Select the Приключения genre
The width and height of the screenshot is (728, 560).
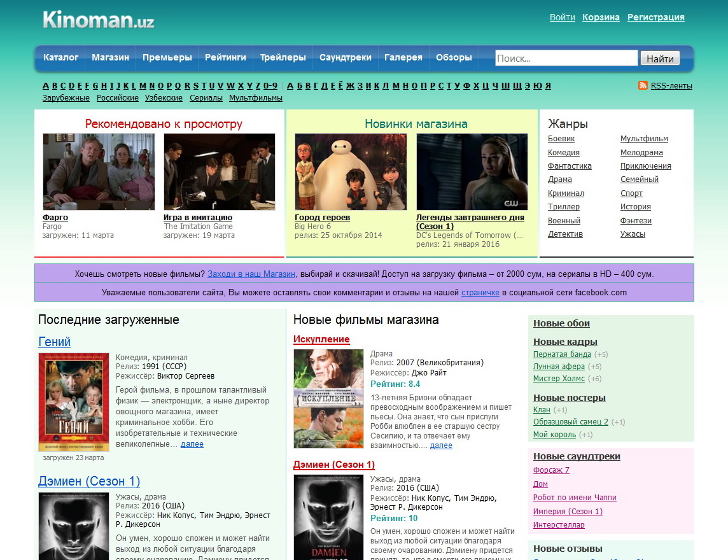646,165
